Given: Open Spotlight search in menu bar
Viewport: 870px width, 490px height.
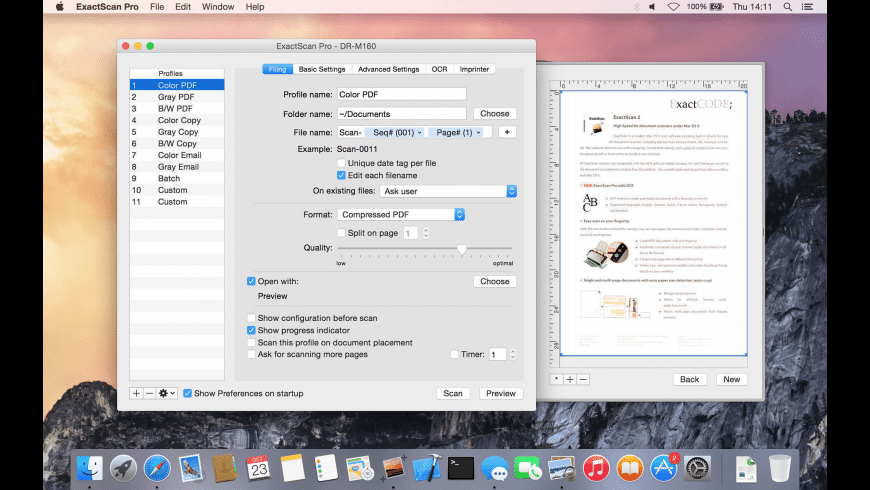Looking at the screenshot, I should click(787, 7).
